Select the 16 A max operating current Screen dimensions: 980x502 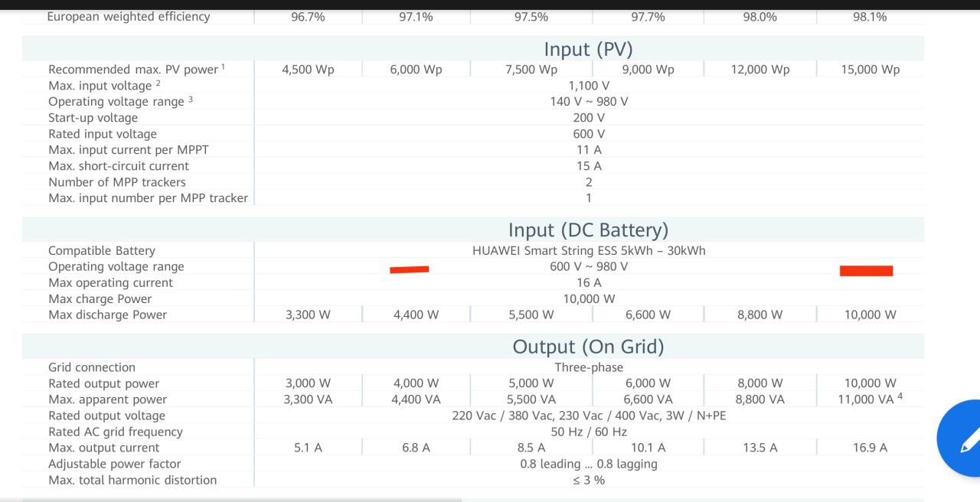(x=588, y=282)
